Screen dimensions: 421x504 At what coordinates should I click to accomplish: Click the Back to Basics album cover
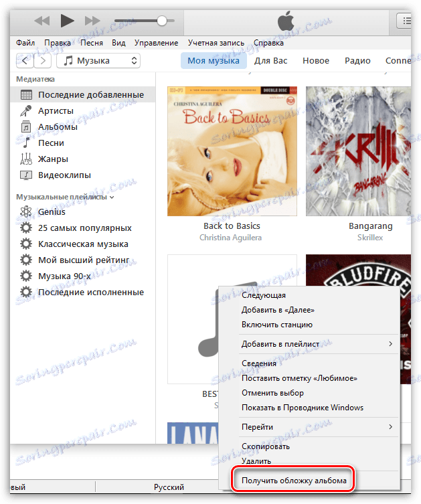click(x=232, y=151)
